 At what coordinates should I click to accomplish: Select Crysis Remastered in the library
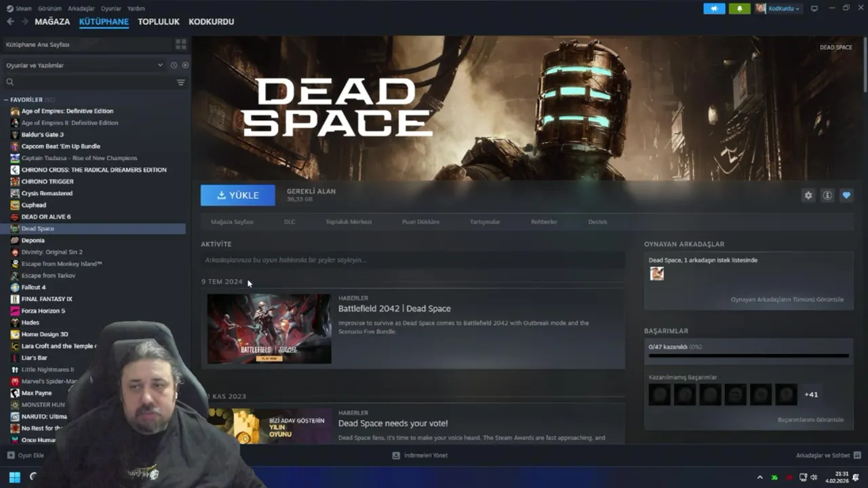click(x=47, y=193)
